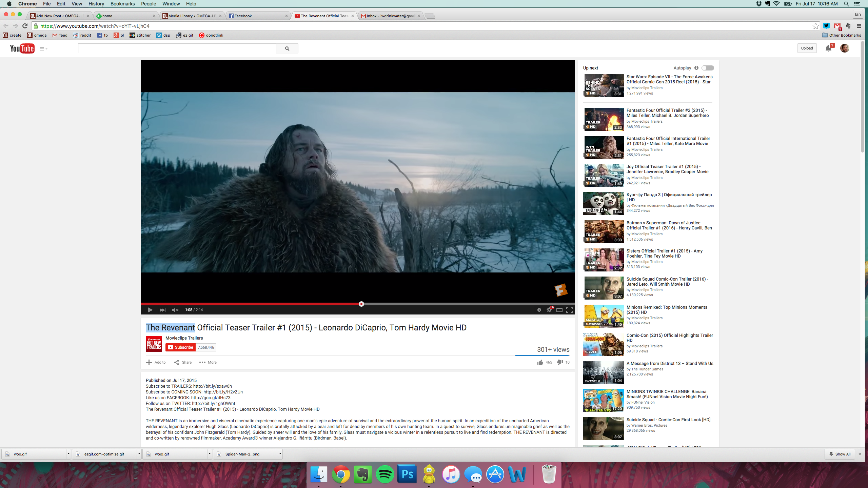The image size is (868, 488).
Task: Share this video
Action: coord(183,362)
